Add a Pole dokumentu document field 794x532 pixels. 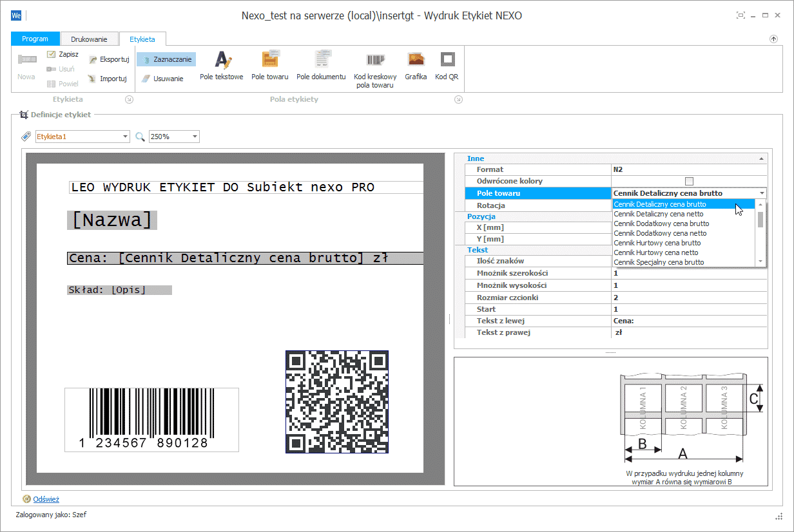pos(321,66)
